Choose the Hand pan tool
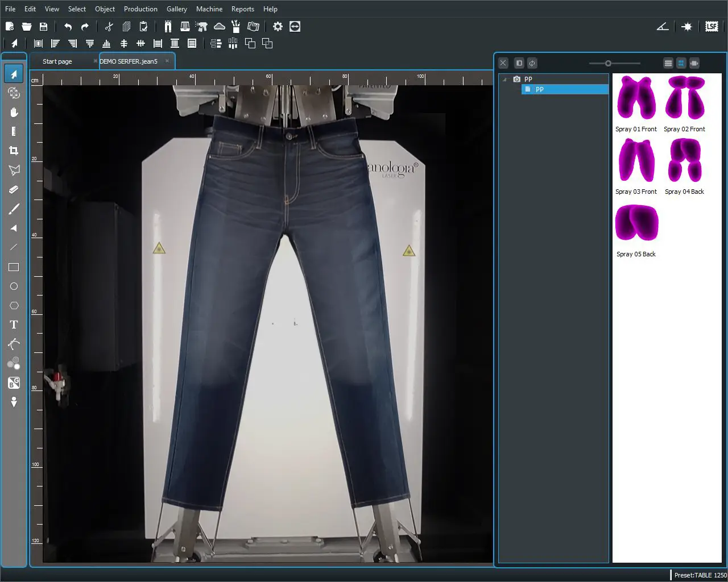728x582 pixels. point(14,112)
